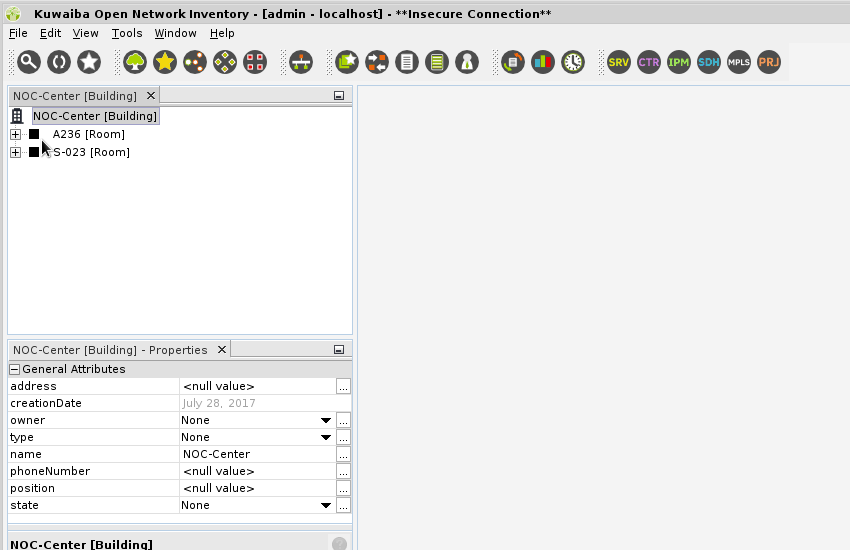Viewport: 850px width, 550px height.
Task: Open the MPLS module icon
Action: pos(739,62)
